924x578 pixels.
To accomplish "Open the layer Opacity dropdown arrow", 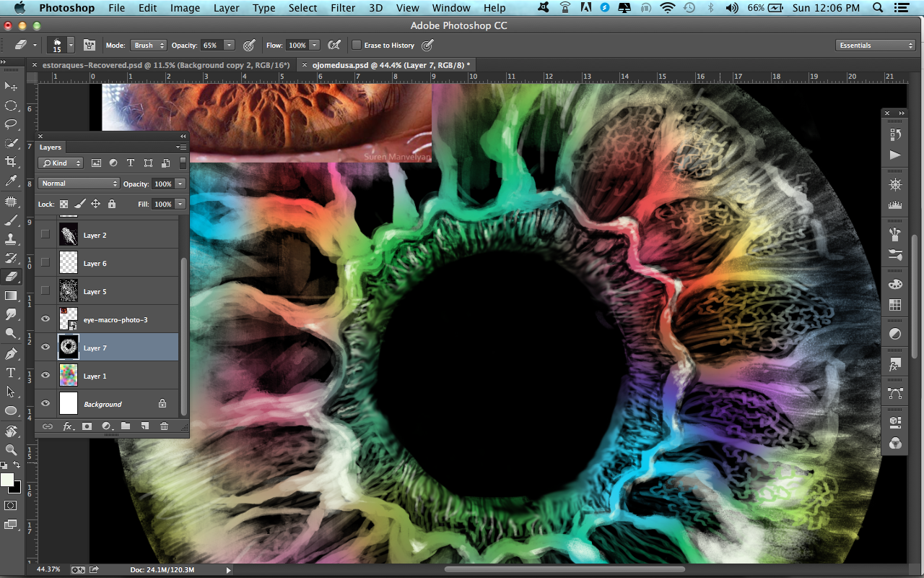I will point(180,184).
